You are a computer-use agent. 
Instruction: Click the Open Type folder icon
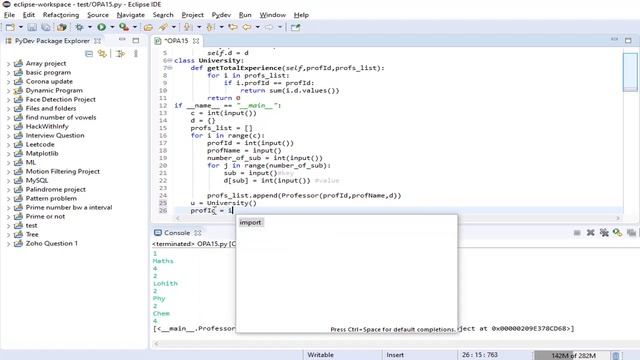click(148, 27)
